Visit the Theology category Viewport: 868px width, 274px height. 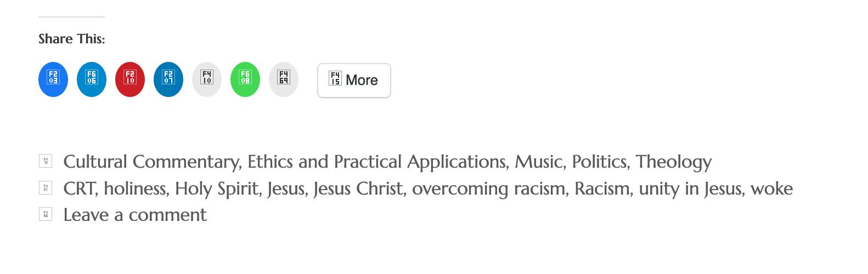click(x=674, y=162)
